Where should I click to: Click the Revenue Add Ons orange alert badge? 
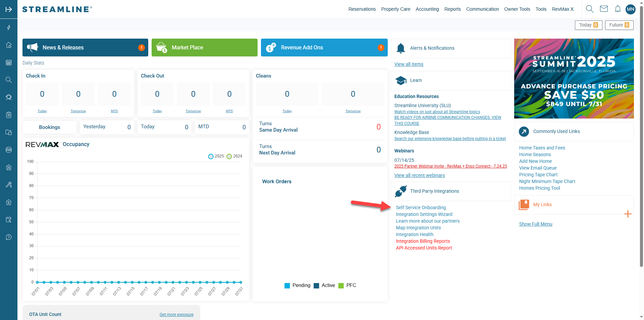pos(381,48)
